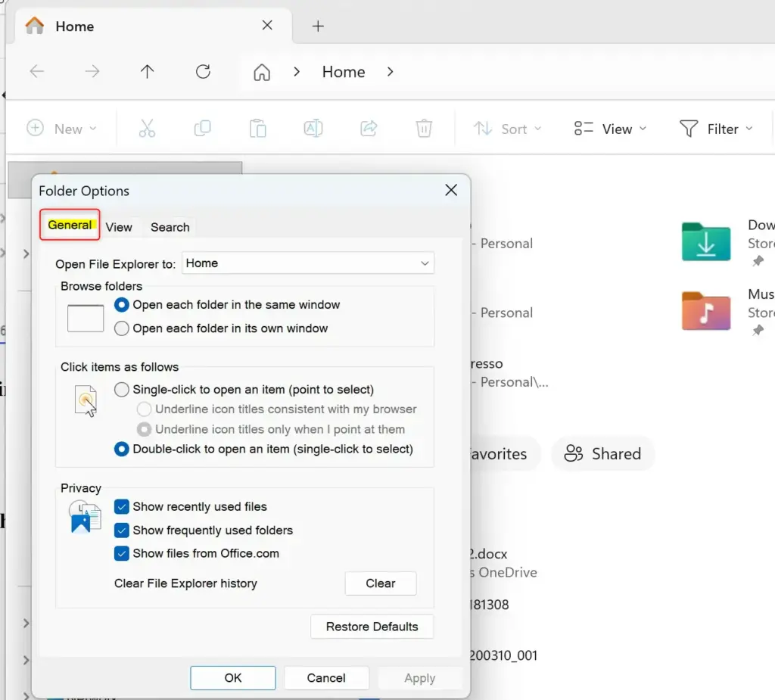The height and width of the screenshot is (700, 775).
Task: Click the Cancel button
Action: point(326,678)
